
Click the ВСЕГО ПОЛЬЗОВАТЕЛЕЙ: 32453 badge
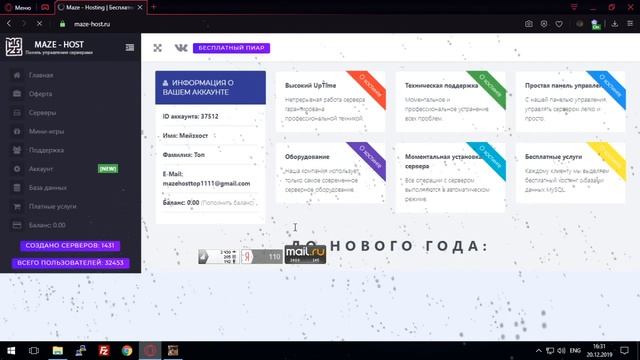click(70, 263)
